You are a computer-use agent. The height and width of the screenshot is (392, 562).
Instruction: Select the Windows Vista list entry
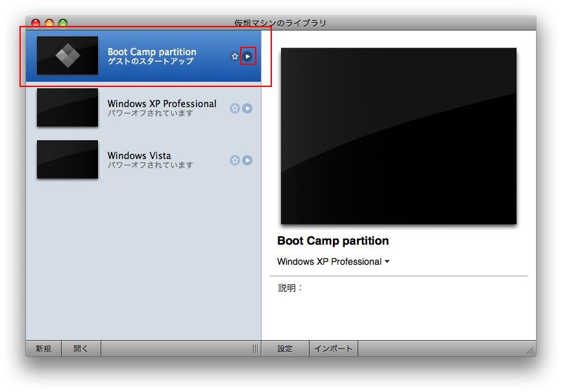pos(143,160)
